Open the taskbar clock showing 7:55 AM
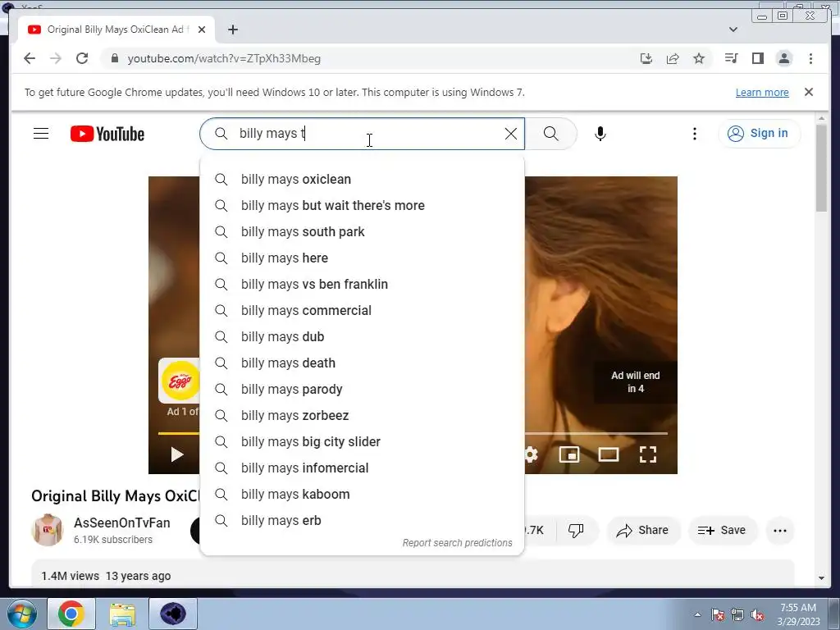The height and width of the screenshot is (630, 840). [798, 614]
